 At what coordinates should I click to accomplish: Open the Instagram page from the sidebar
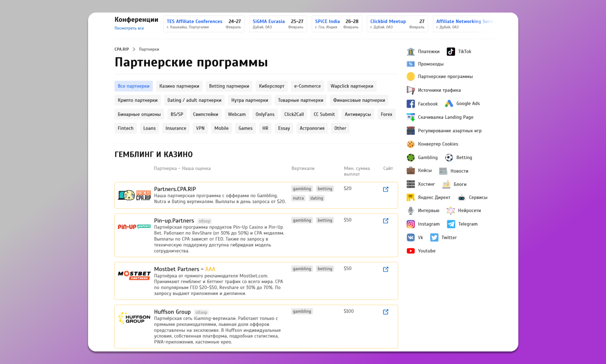point(423,224)
